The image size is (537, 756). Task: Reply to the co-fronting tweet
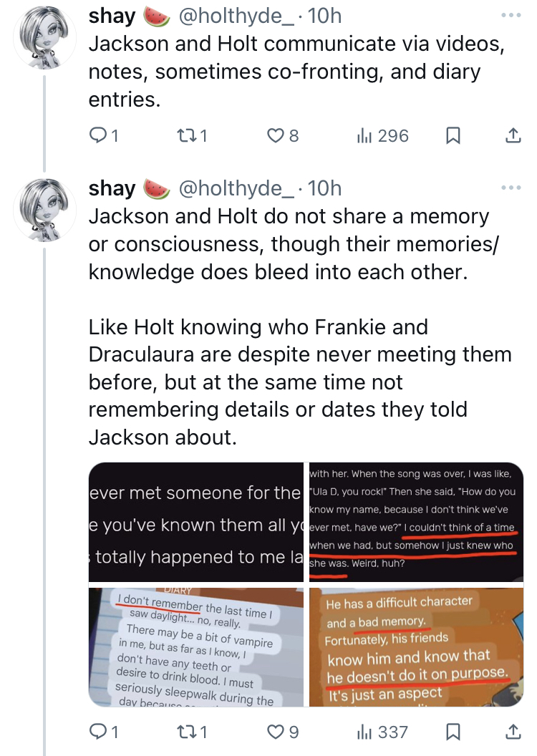click(103, 135)
